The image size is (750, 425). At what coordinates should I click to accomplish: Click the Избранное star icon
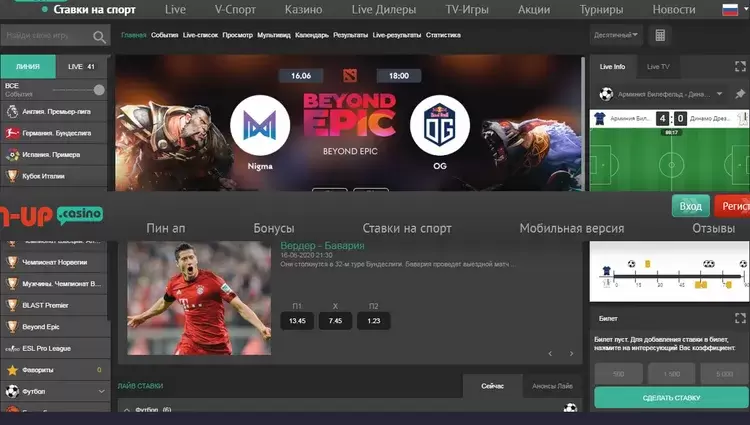click(12, 370)
